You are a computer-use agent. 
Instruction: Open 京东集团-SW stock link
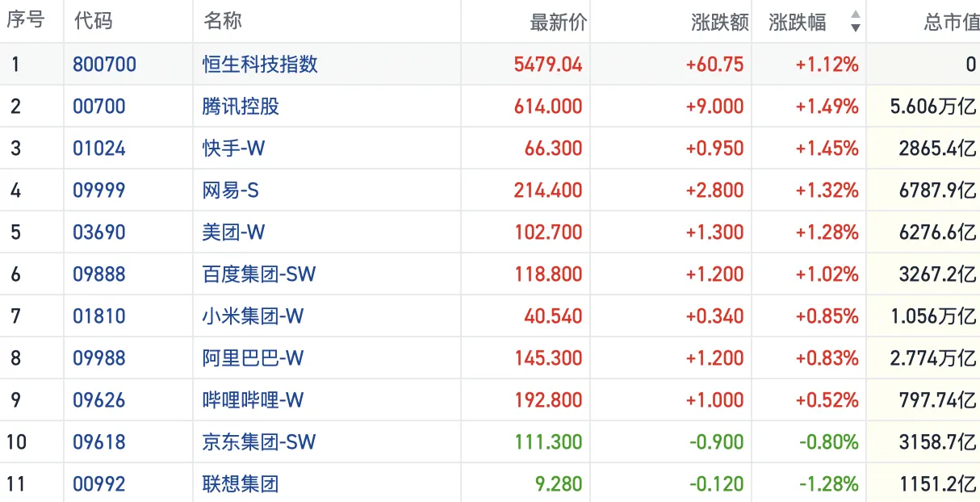(258, 442)
